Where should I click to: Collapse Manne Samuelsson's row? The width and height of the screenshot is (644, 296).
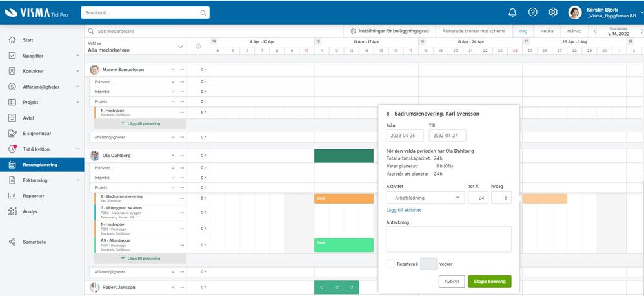coord(173,70)
